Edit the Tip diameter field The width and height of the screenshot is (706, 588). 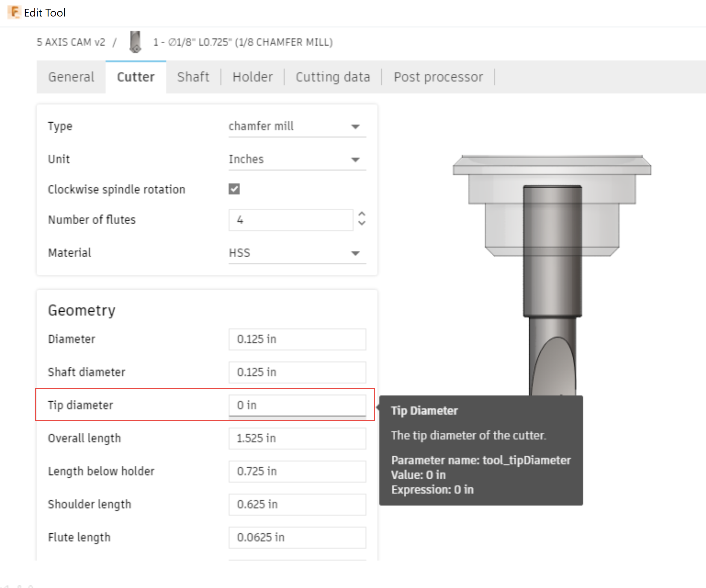point(297,405)
